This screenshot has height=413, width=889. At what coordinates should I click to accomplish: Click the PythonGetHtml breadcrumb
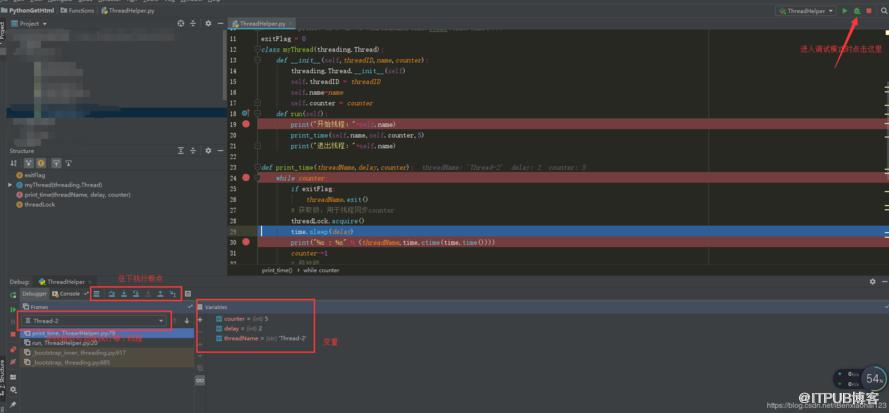(x=28, y=10)
